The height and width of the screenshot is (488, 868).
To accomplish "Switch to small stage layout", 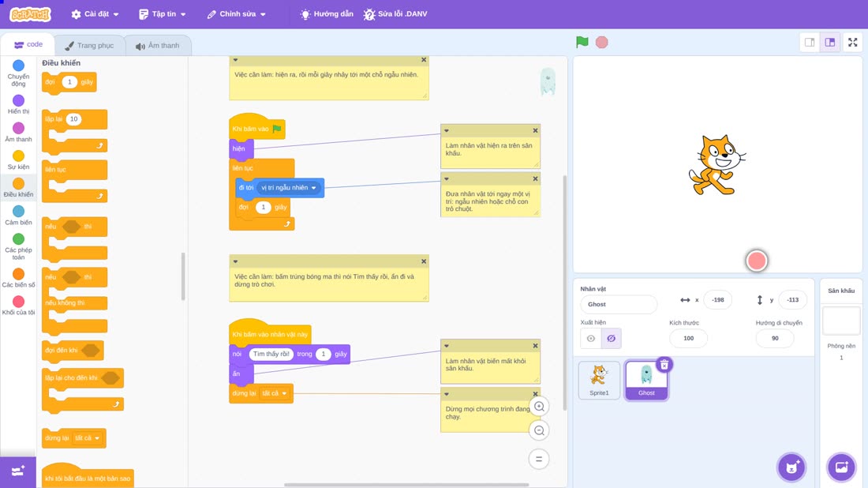I will (x=810, y=42).
